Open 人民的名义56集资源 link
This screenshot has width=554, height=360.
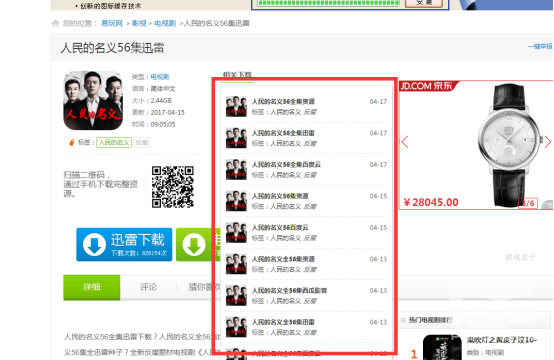coord(280,196)
